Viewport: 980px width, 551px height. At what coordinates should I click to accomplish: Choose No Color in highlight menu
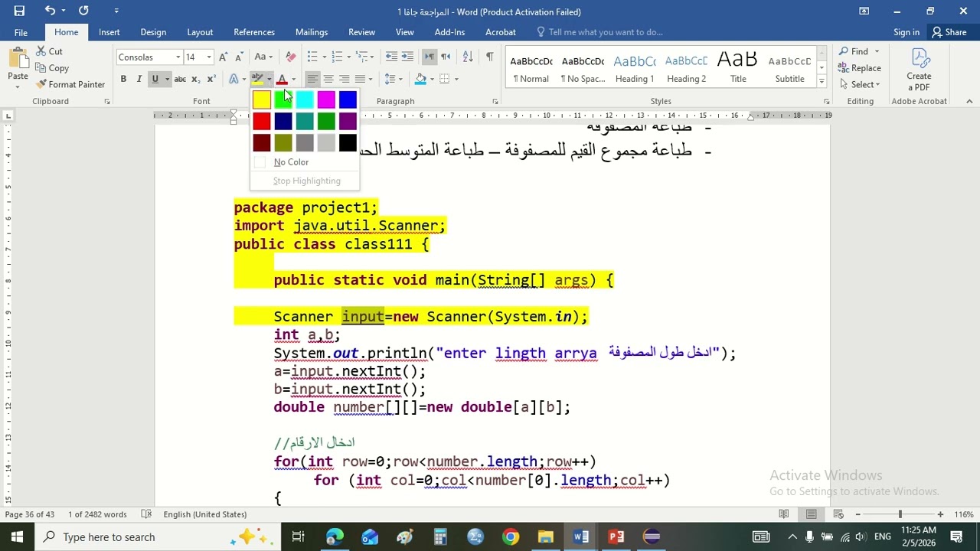(305, 162)
